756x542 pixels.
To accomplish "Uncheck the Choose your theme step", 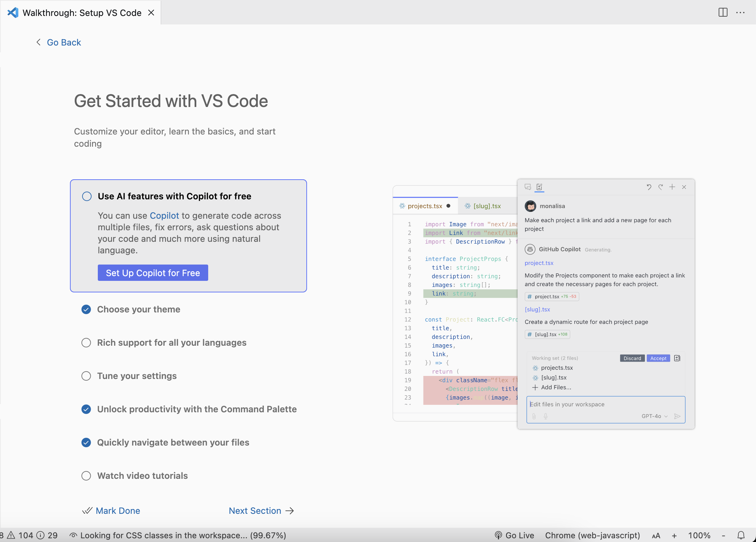I will tap(86, 309).
